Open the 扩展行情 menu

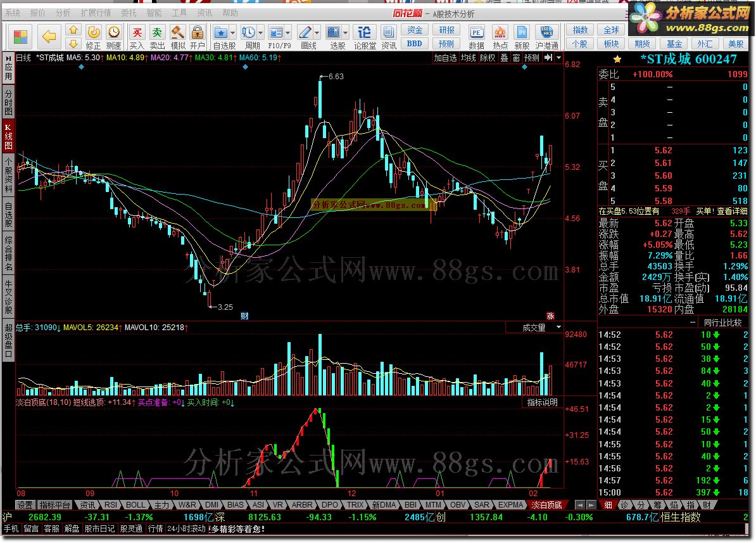click(96, 13)
